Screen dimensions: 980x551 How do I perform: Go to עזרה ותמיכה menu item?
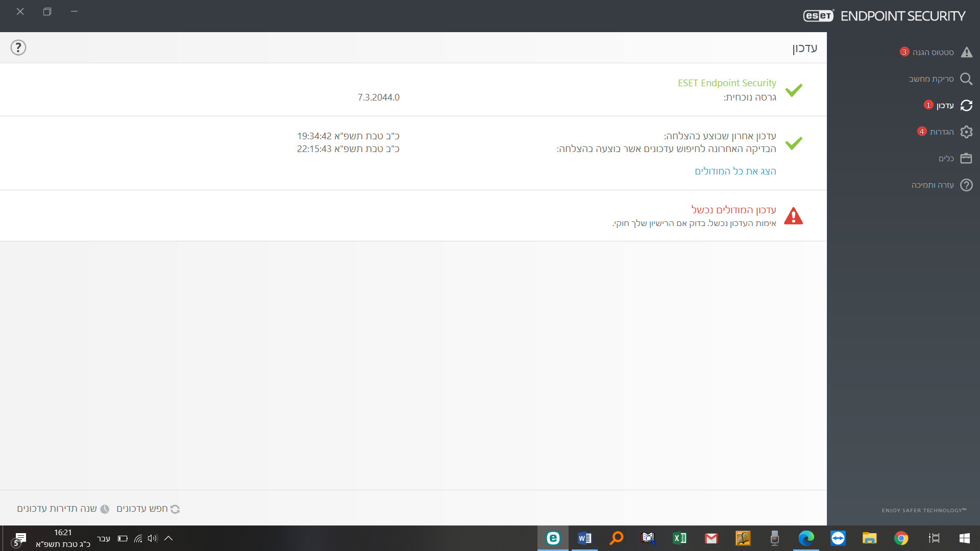click(x=933, y=185)
